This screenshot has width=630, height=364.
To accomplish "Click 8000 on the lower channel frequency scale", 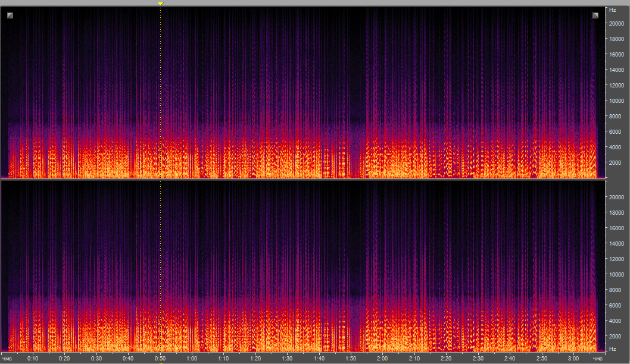I will [x=615, y=290].
